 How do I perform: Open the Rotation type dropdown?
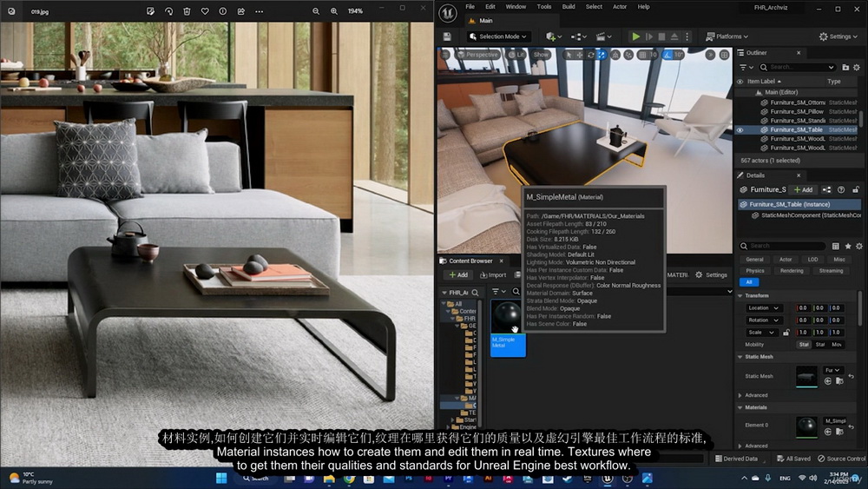pos(763,320)
